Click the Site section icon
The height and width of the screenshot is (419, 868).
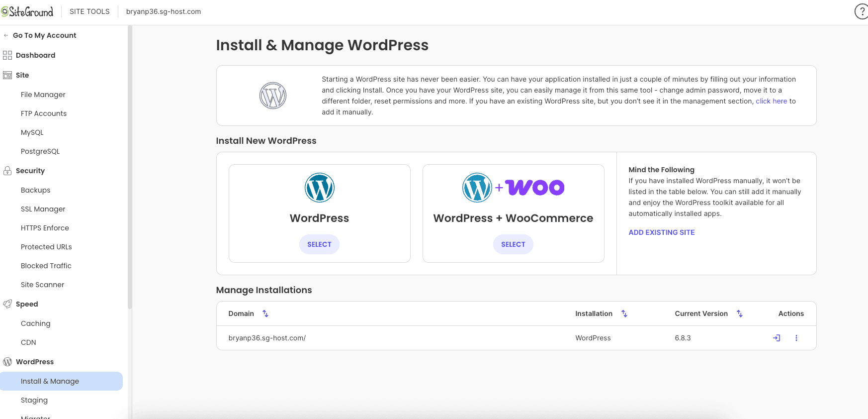click(7, 75)
